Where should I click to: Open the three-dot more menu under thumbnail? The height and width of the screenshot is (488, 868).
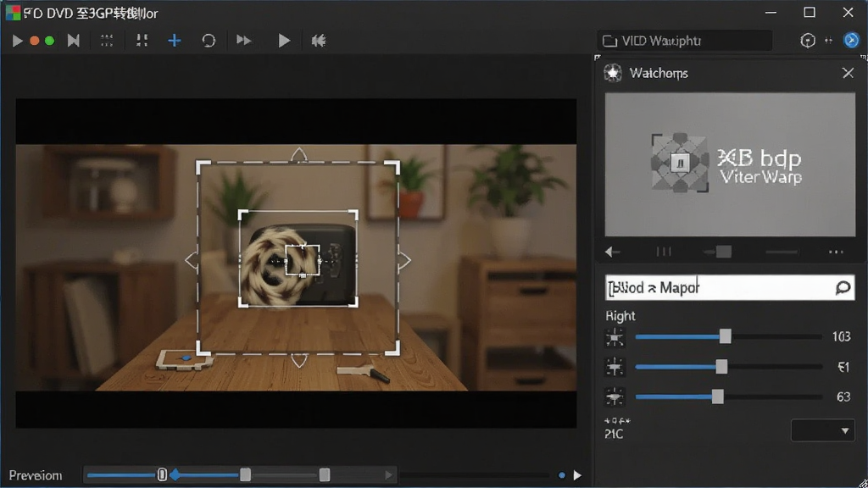(x=836, y=252)
